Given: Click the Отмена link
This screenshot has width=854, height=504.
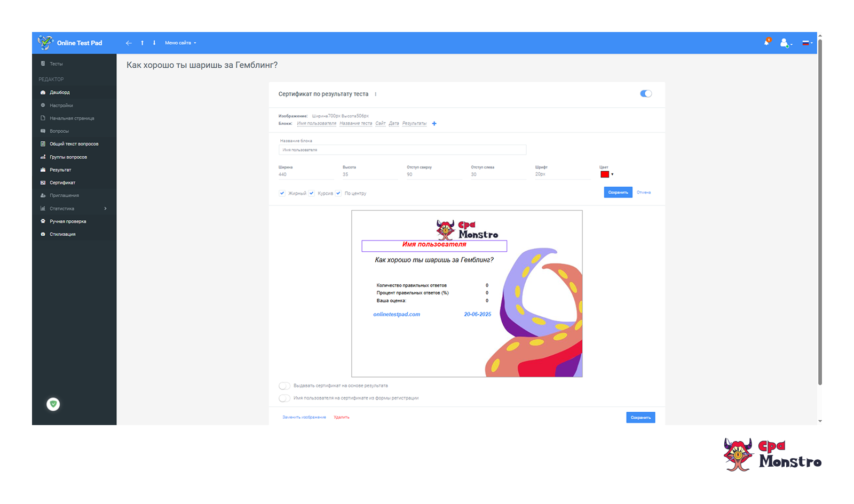Looking at the screenshot, I should point(644,193).
